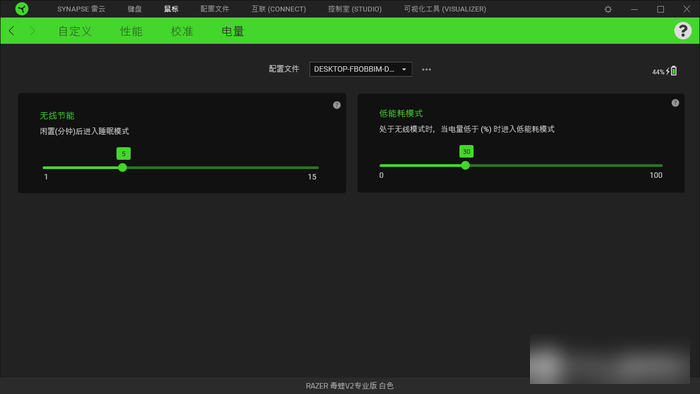
Task: Close the Synapse window
Action: (687, 9)
